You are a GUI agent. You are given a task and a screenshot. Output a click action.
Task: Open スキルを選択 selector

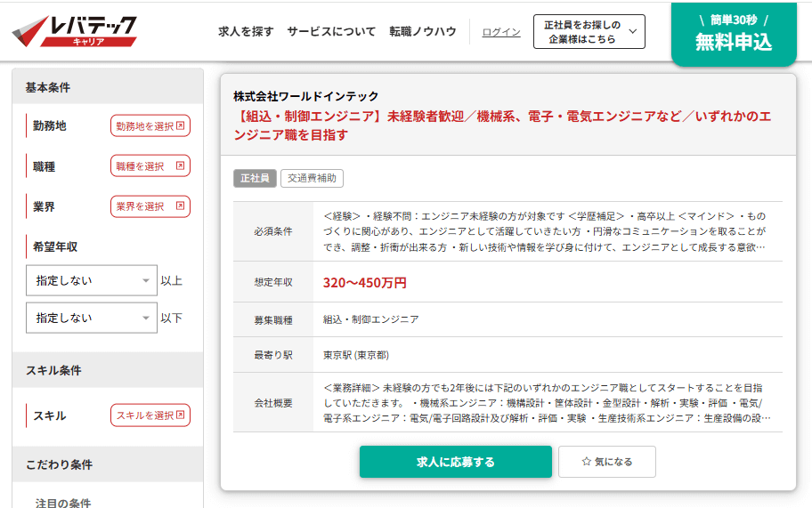tap(150, 415)
